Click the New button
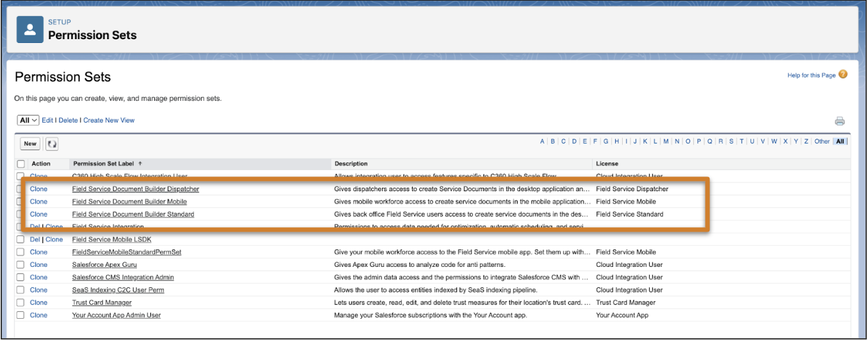868x340 pixels. 30,144
